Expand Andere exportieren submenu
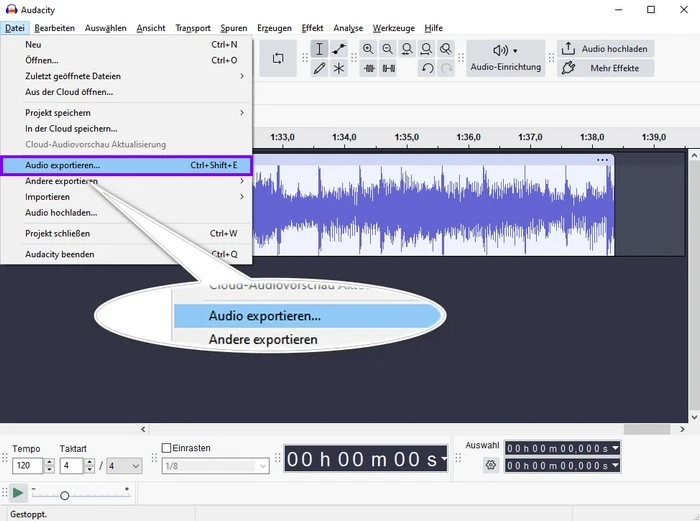The width and height of the screenshot is (700, 521). [x=127, y=181]
